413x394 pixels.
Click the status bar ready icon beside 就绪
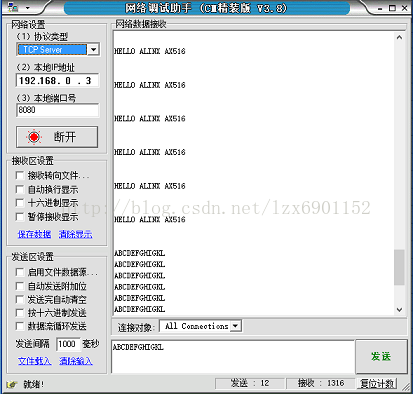point(12,385)
